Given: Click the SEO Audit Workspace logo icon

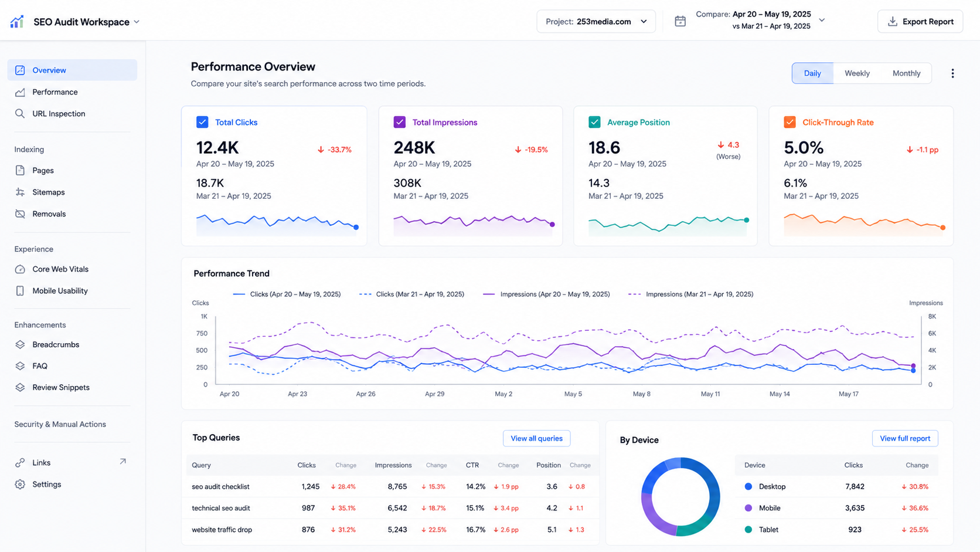Looking at the screenshot, I should click(17, 22).
